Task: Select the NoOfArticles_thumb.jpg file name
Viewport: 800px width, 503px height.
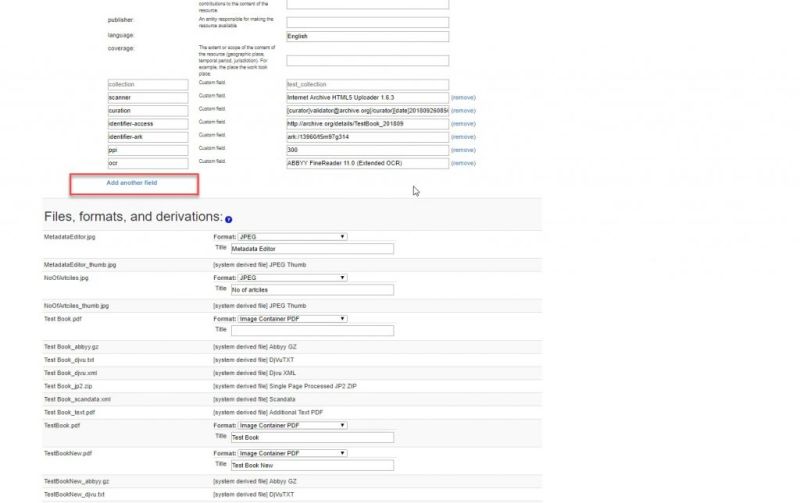Action: [77, 306]
